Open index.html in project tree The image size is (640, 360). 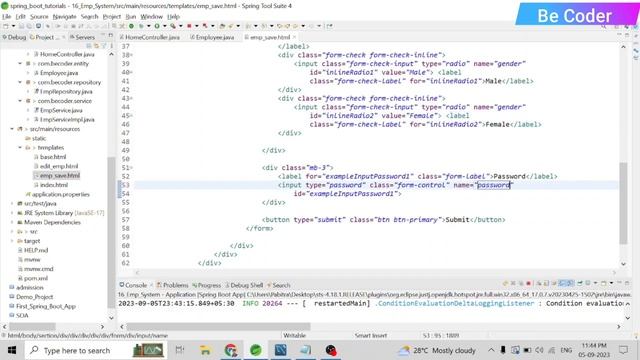(53, 185)
